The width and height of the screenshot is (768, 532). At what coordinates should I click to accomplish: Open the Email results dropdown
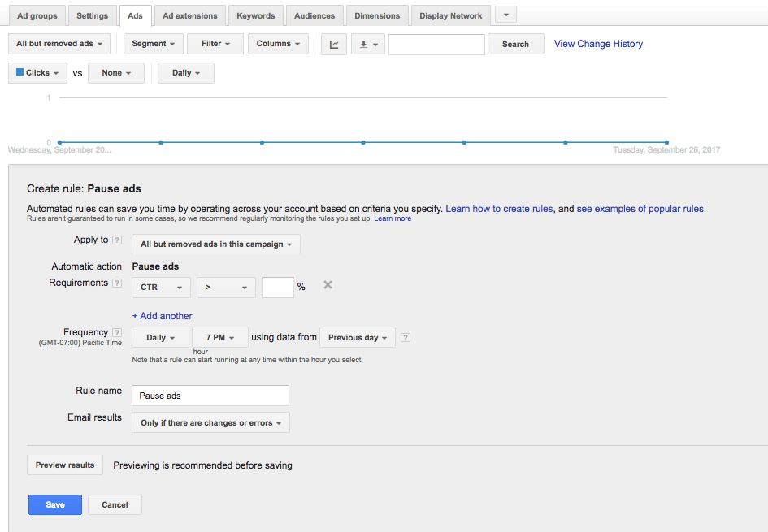pos(210,422)
